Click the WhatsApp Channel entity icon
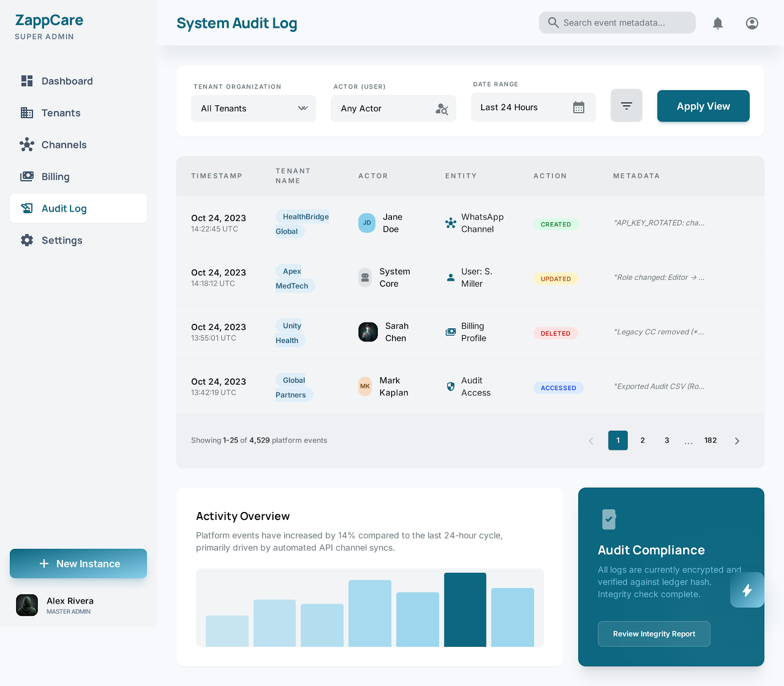The image size is (784, 686). pos(450,223)
